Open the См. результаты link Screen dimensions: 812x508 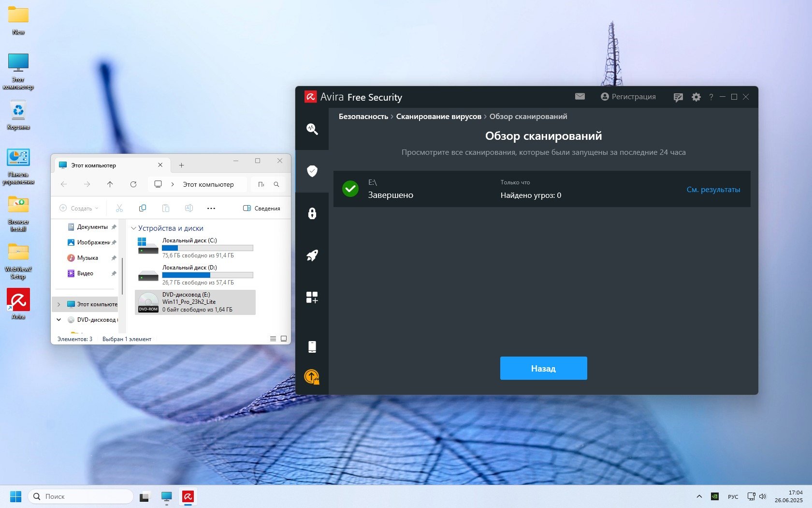tap(713, 190)
